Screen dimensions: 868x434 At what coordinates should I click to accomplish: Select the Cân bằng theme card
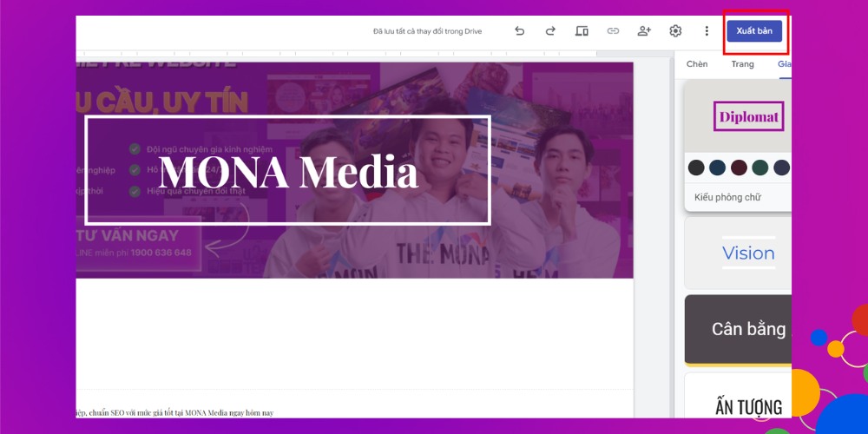[x=738, y=330]
